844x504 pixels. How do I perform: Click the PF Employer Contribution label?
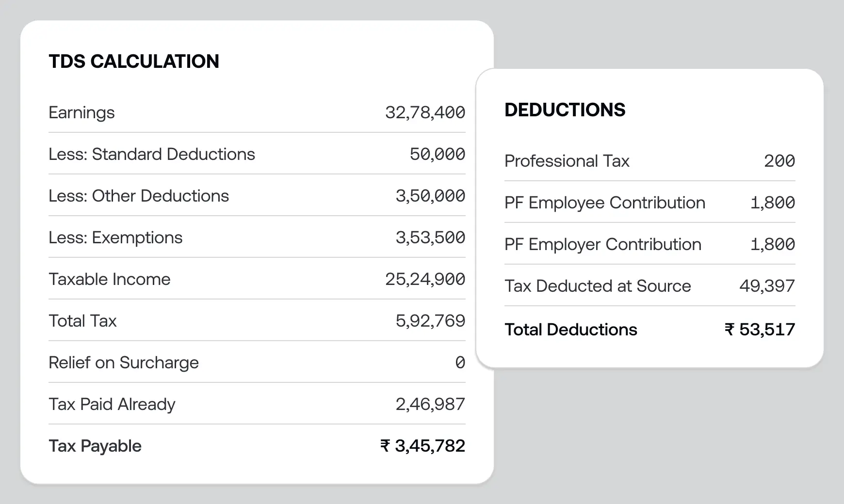602,244
